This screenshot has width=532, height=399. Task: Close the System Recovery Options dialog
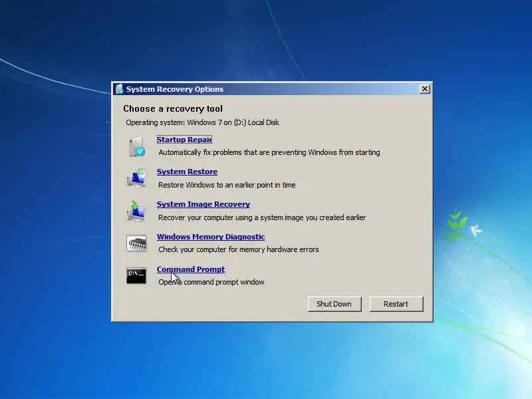[424, 89]
